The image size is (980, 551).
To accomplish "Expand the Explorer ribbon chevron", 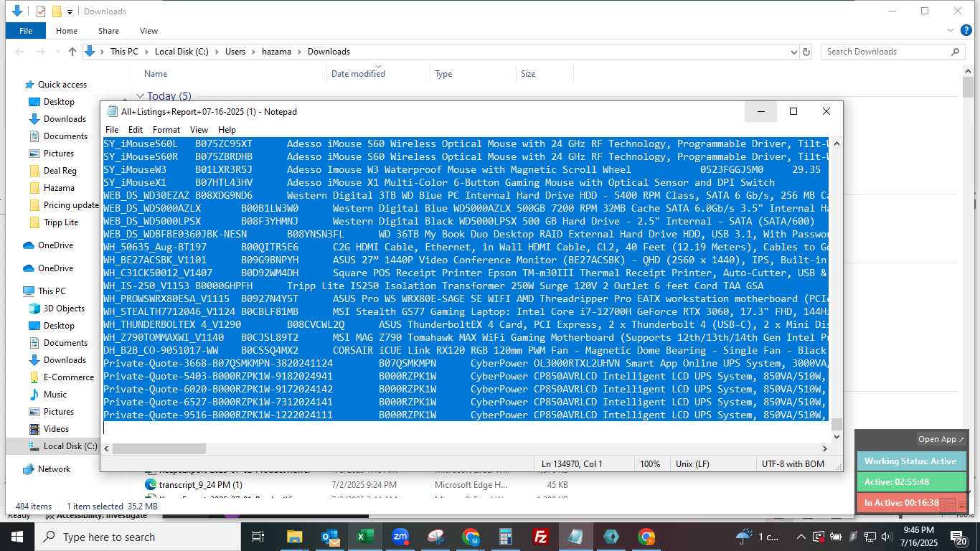I will 951,31.
